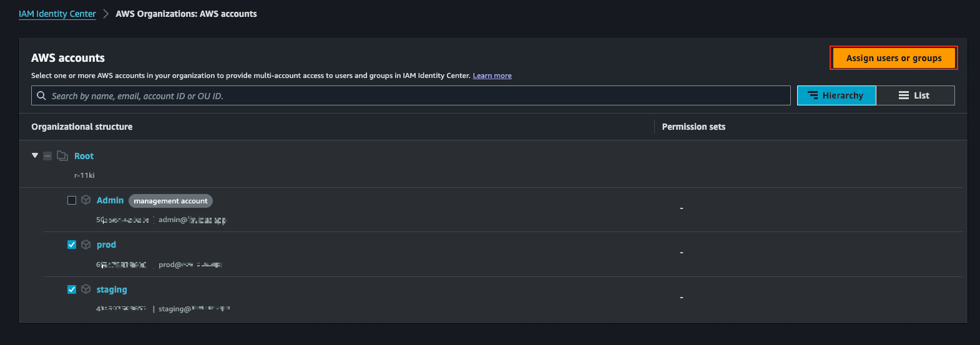Click AWS Organizations: AWS accounts breadcrumb text

pos(186,14)
